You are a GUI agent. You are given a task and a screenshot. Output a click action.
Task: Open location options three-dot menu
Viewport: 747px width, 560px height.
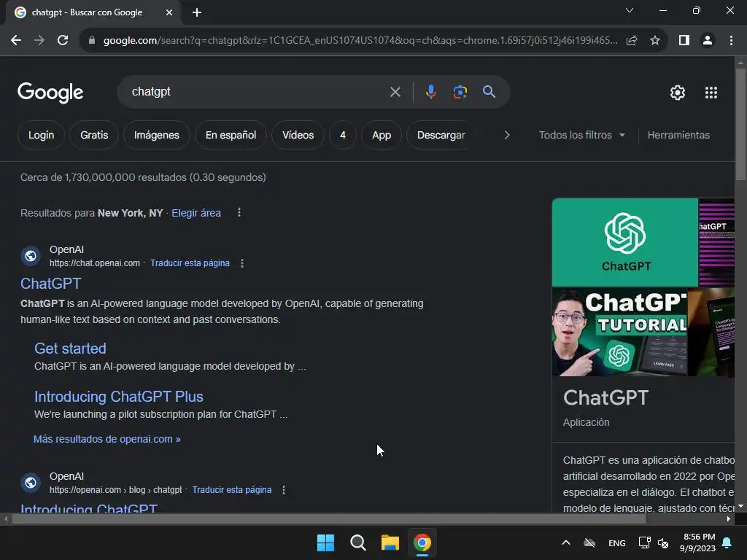(239, 213)
